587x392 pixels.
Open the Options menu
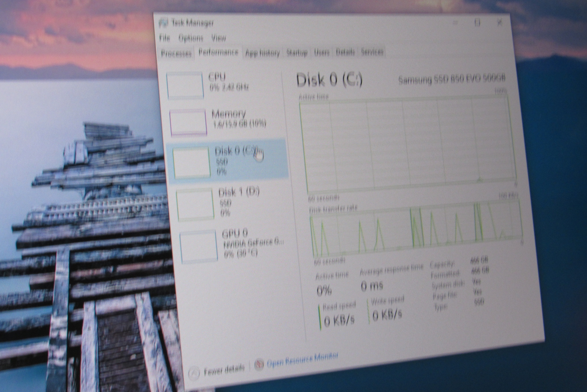point(191,38)
